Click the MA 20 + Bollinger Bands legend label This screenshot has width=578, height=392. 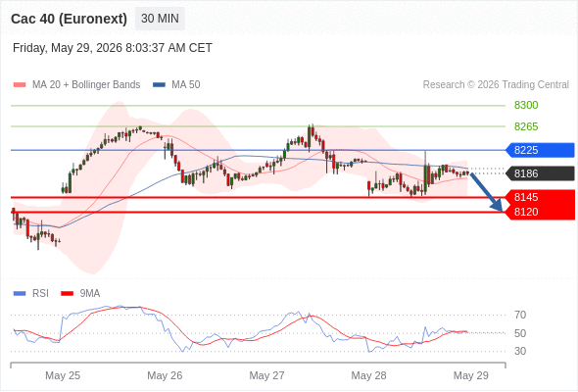pos(86,85)
